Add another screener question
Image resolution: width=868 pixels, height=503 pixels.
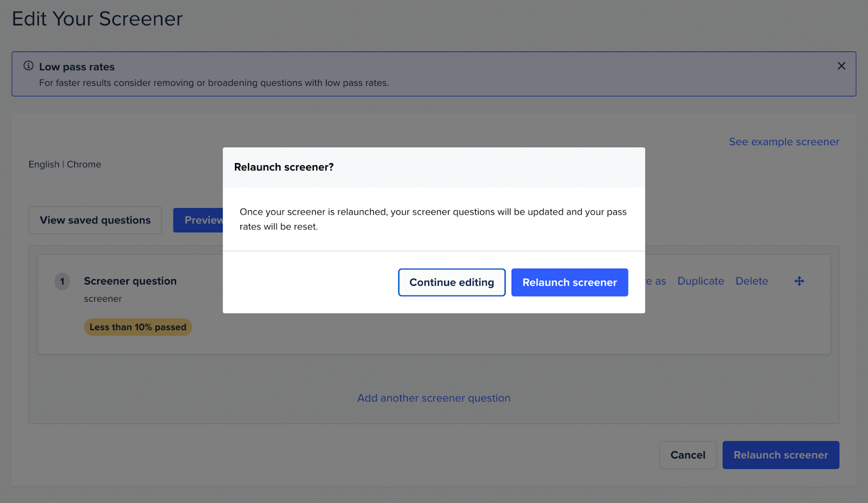pyautogui.click(x=433, y=398)
